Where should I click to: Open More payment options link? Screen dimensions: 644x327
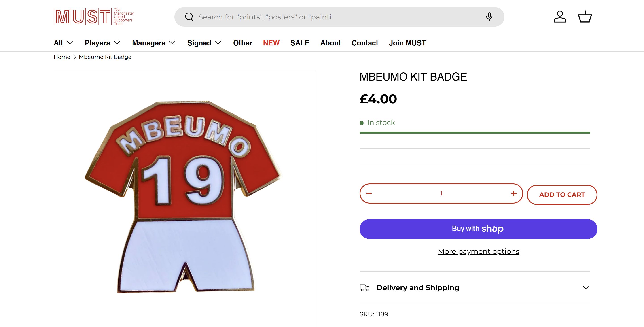[x=478, y=251]
